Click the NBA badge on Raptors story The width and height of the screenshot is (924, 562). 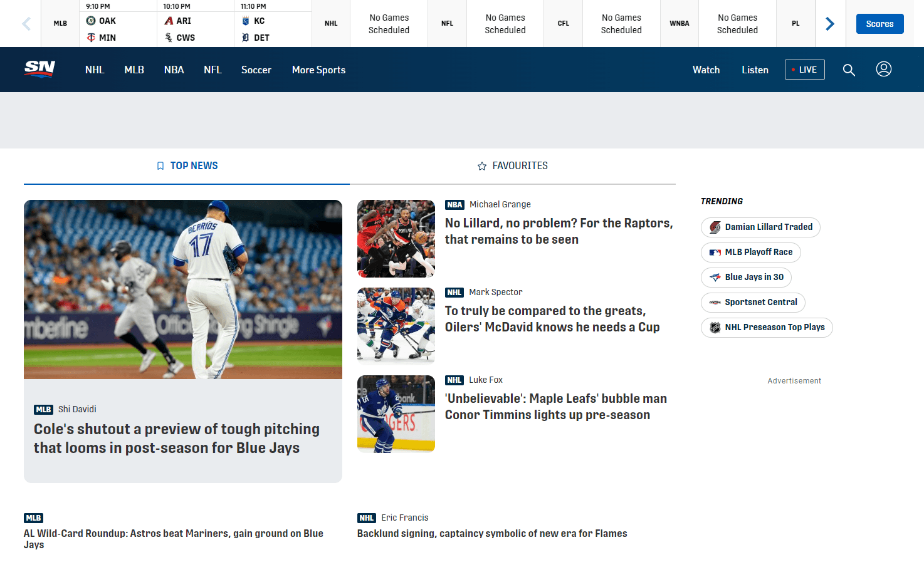(x=454, y=205)
